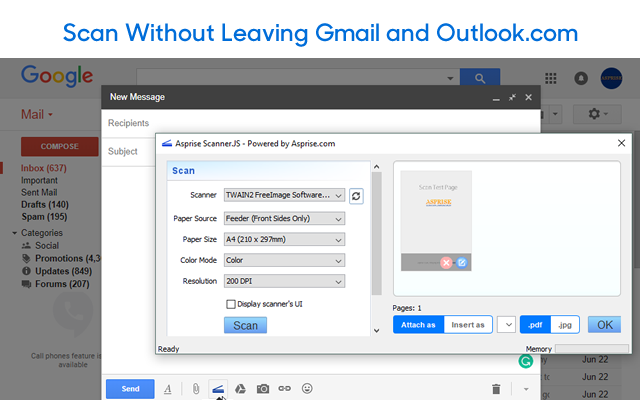
Task: Expand the Mail dropdown menu
Action: point(37,114)
